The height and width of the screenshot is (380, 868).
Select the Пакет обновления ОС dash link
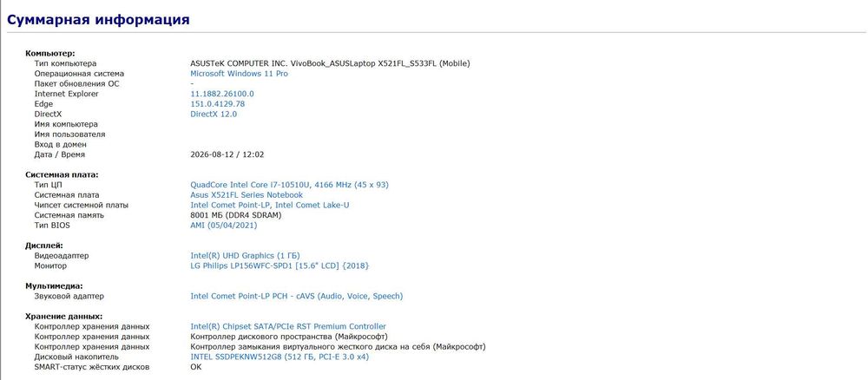tap(192, 83)
